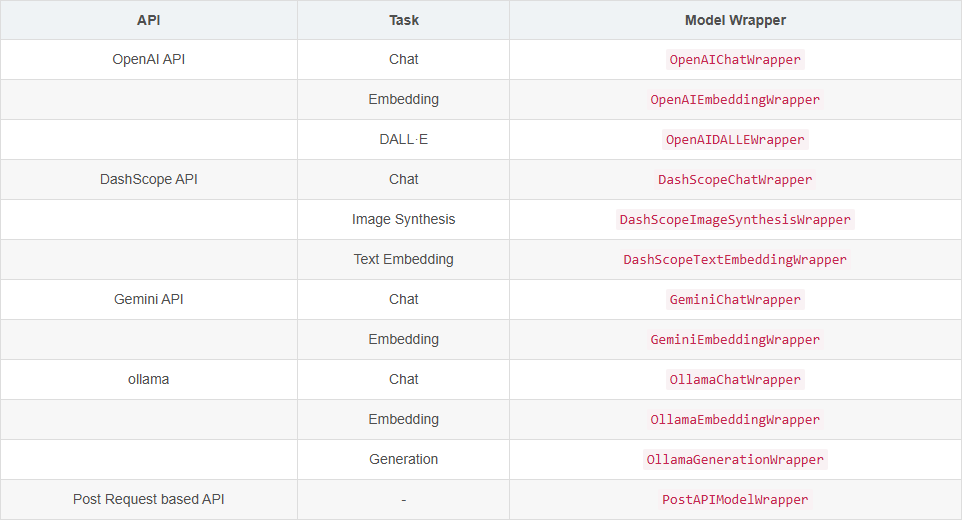Viewport: 963px width, 521px height.
Task: Click the Image Synthesis task cell
Action: pos(404,219)
